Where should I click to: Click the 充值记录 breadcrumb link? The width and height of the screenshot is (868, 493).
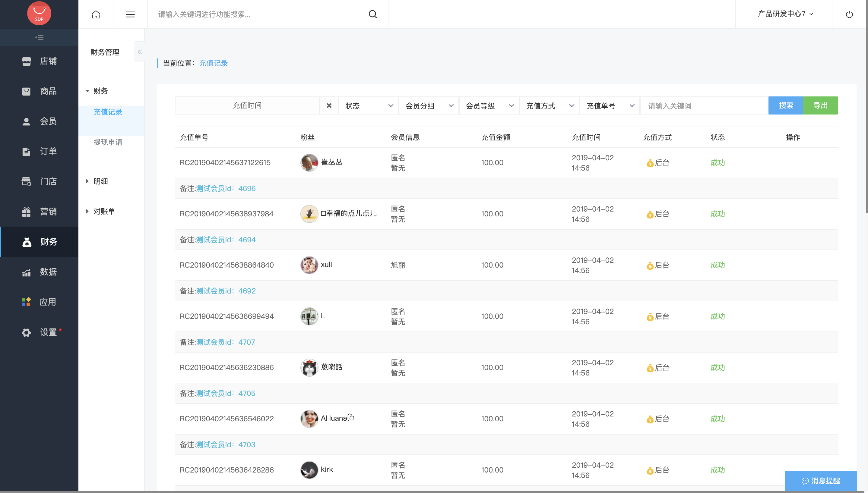(213, 63)
